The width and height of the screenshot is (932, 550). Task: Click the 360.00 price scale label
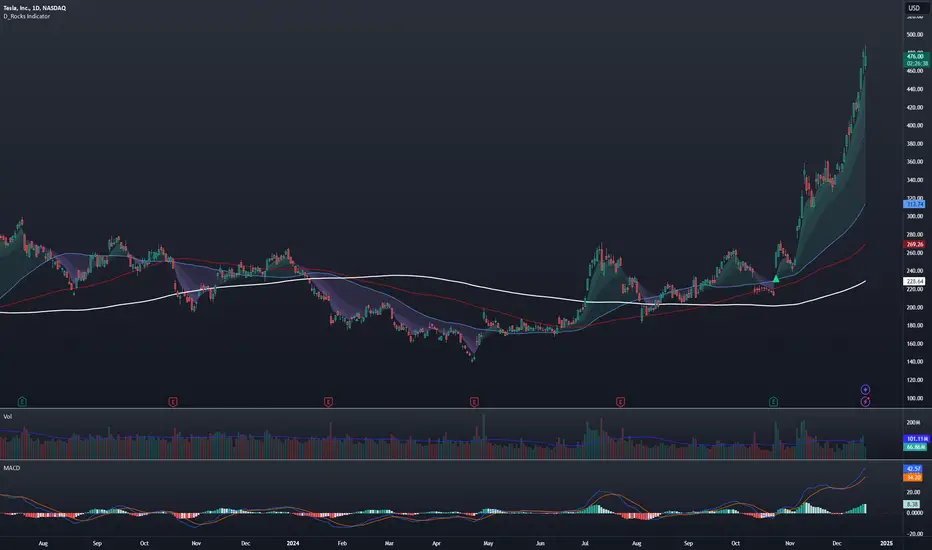[x=915, y=162]
